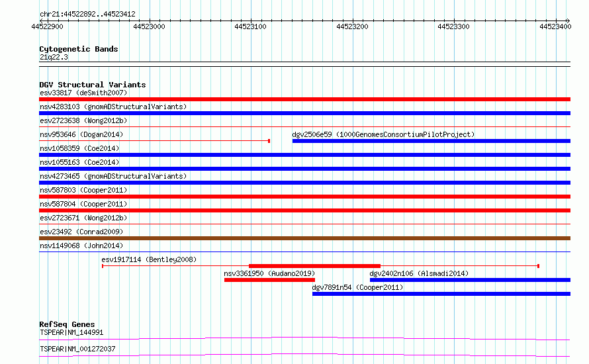Click ruler position 44523000

[x=149, y=26]
